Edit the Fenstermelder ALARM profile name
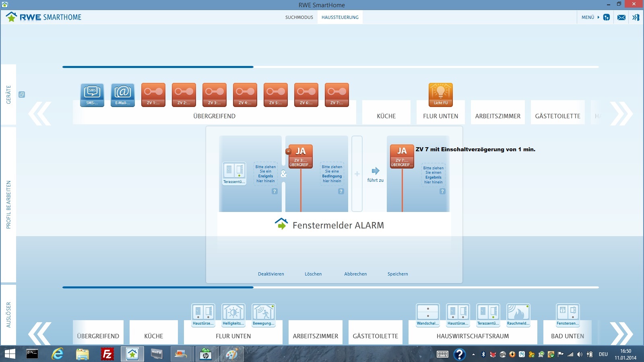The height and width of the screenshot is (362, 644). pos(338,225)
